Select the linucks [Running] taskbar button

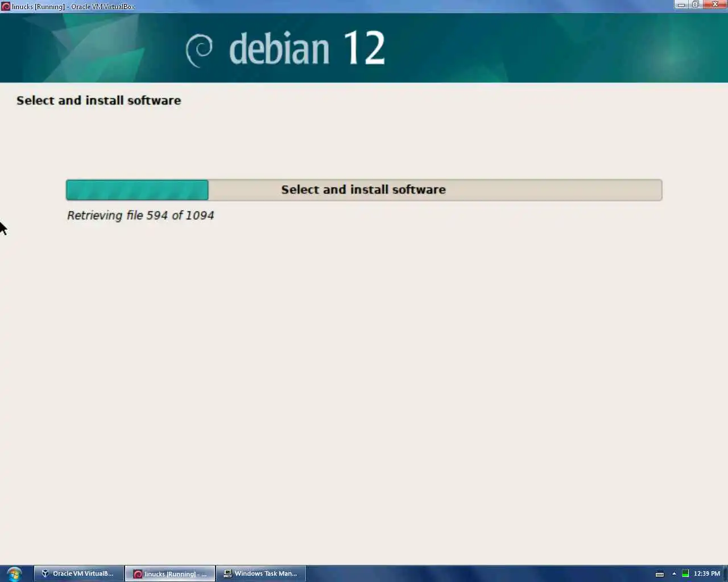(170, 573)
